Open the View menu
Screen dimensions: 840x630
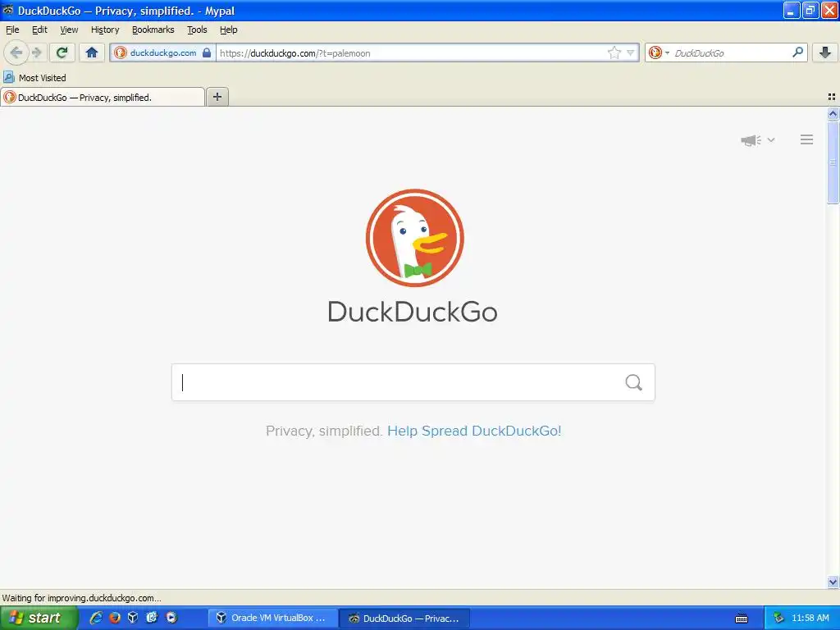[69, 30]
